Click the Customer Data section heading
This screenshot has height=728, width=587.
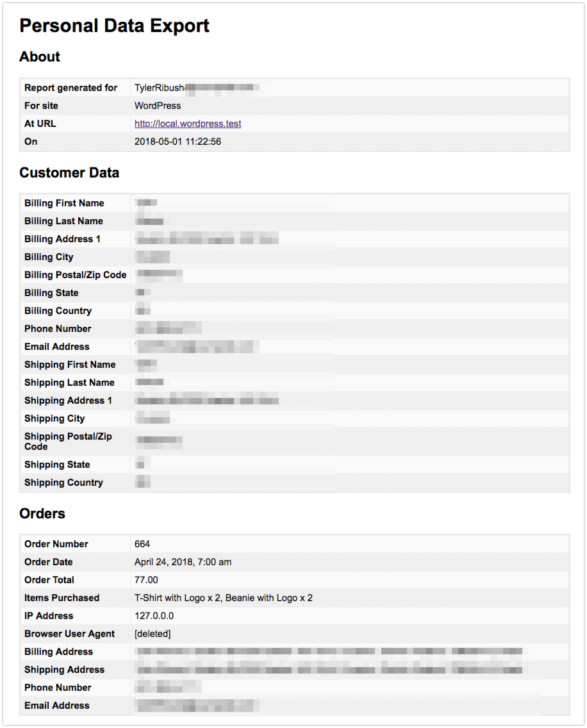point(69,173)
